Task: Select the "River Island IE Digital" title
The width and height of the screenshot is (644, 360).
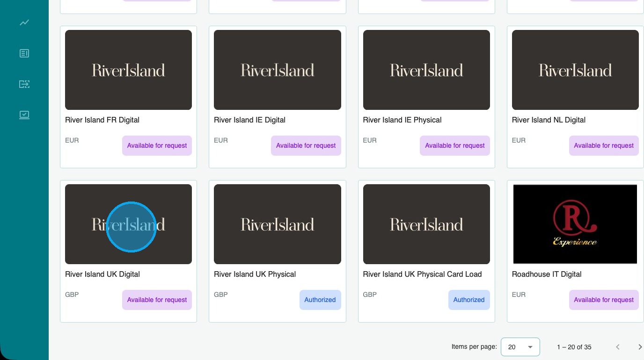Action: tap(250, 120)
